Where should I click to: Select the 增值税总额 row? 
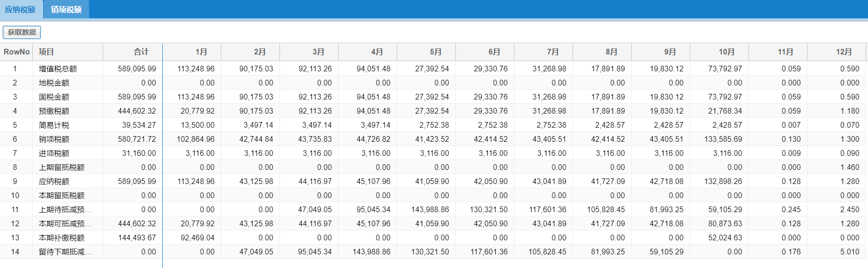coord(58,69)
